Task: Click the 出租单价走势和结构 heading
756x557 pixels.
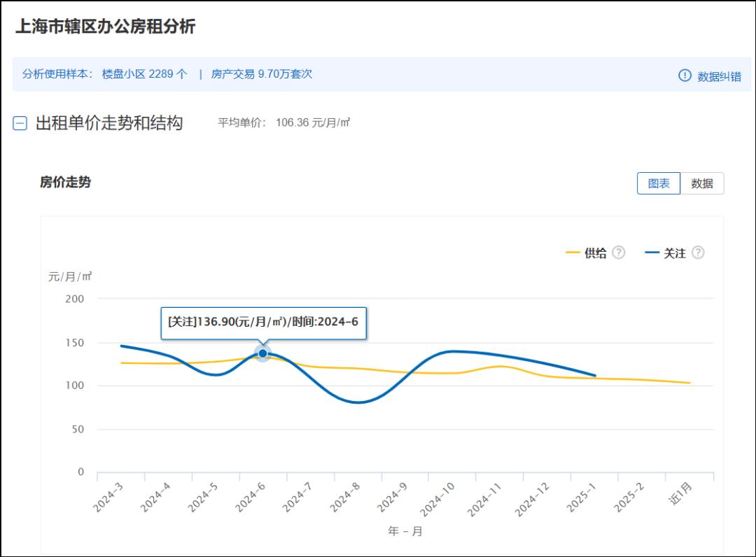Action: point(109,123)
